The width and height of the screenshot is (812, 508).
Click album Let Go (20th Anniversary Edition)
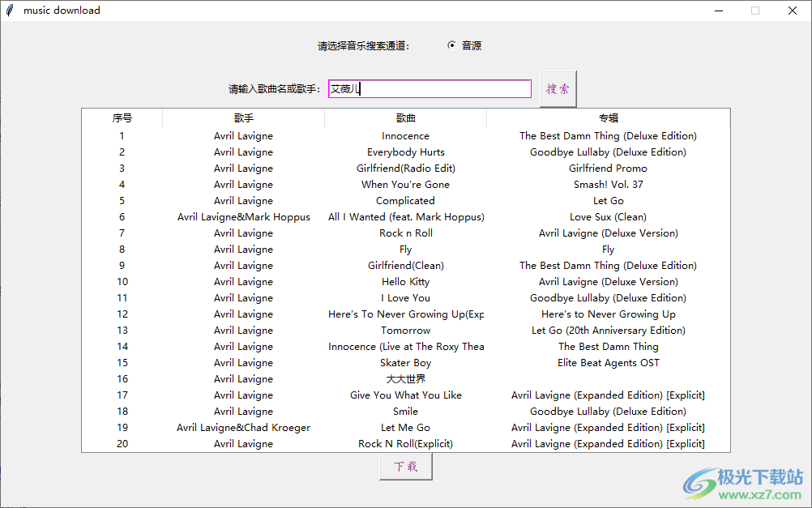point(609,331)
